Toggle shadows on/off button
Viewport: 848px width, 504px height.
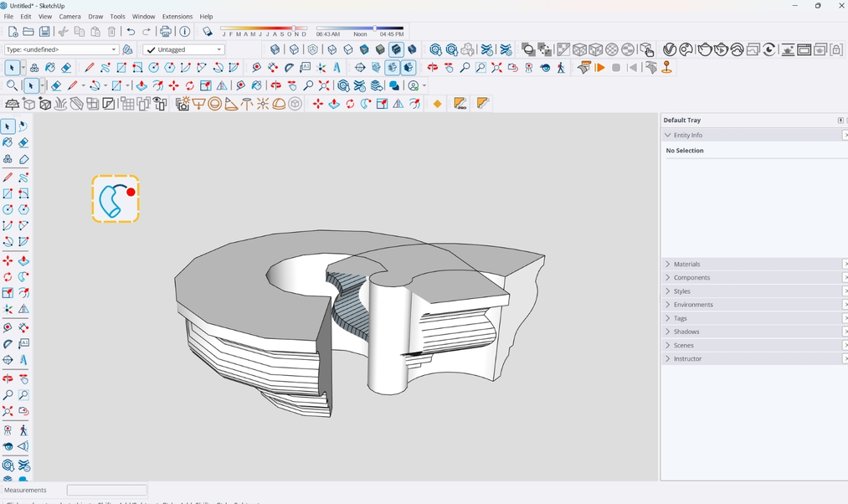point(208,32)
